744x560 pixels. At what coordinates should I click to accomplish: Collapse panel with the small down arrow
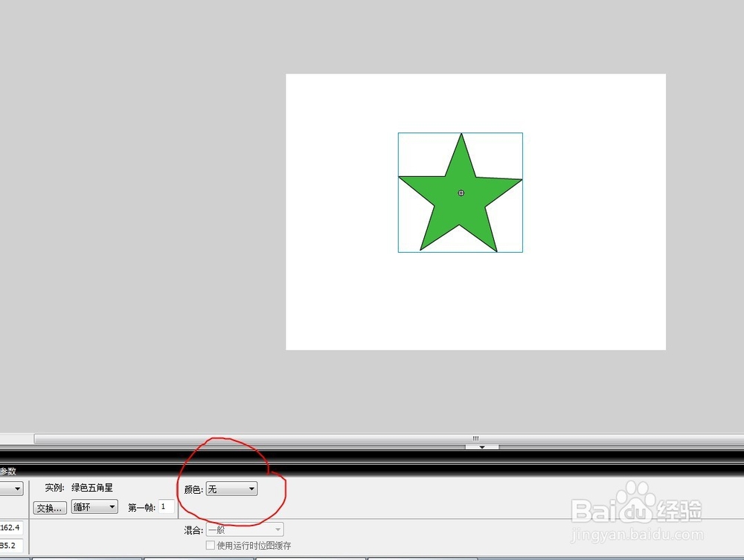pos(481,447)
